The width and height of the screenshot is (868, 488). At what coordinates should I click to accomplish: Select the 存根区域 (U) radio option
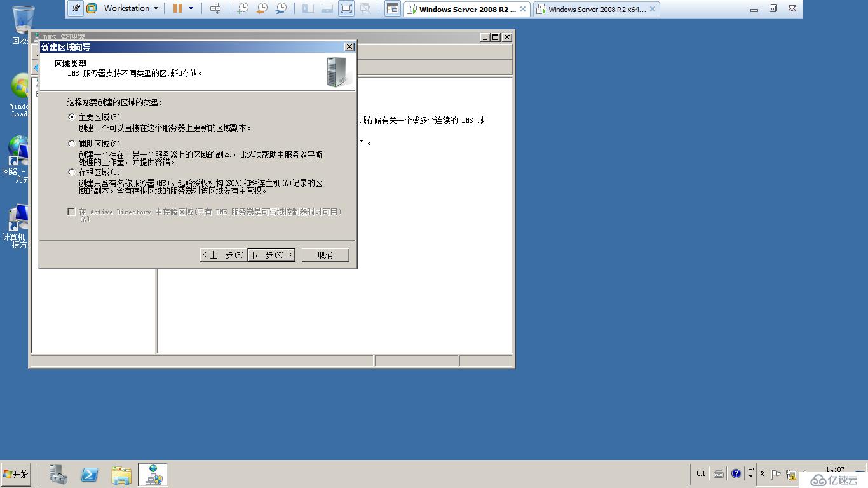72,172
